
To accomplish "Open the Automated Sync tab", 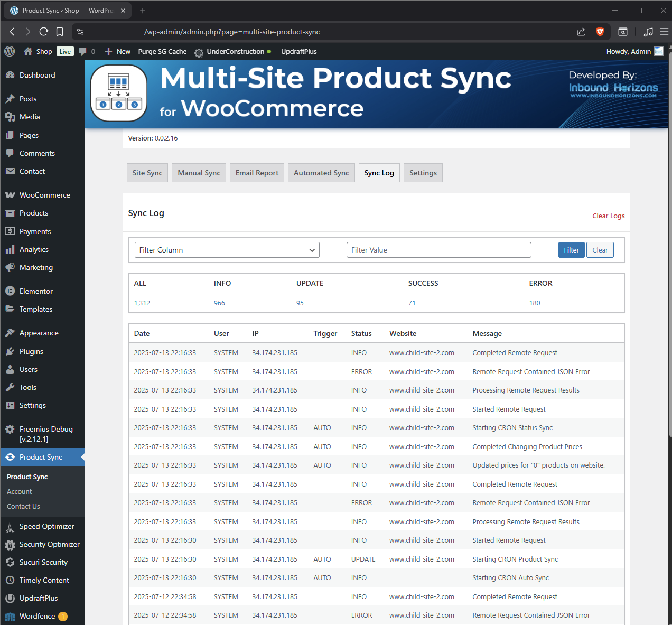I will click(321, 173).
